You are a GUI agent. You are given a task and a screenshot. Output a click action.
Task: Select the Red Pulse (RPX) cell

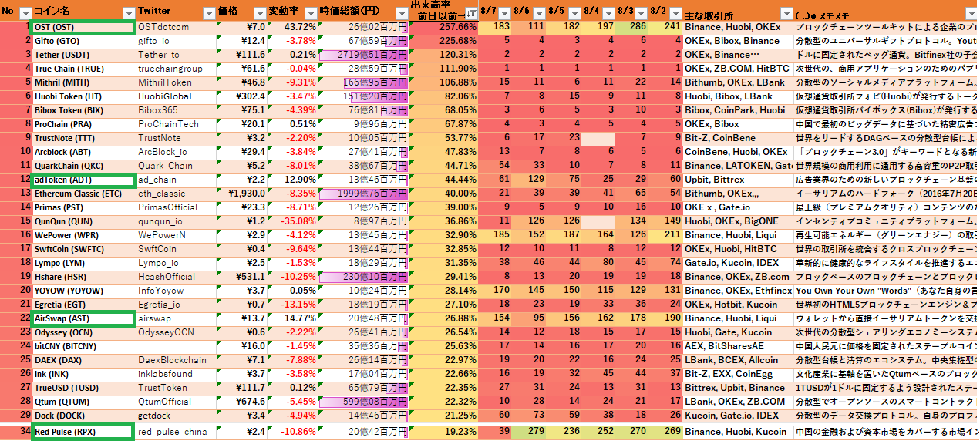(x=83, y=431)
